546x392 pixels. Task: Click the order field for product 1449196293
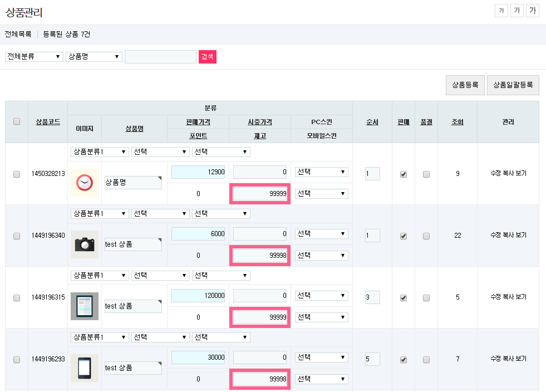[x=372, y=359]
